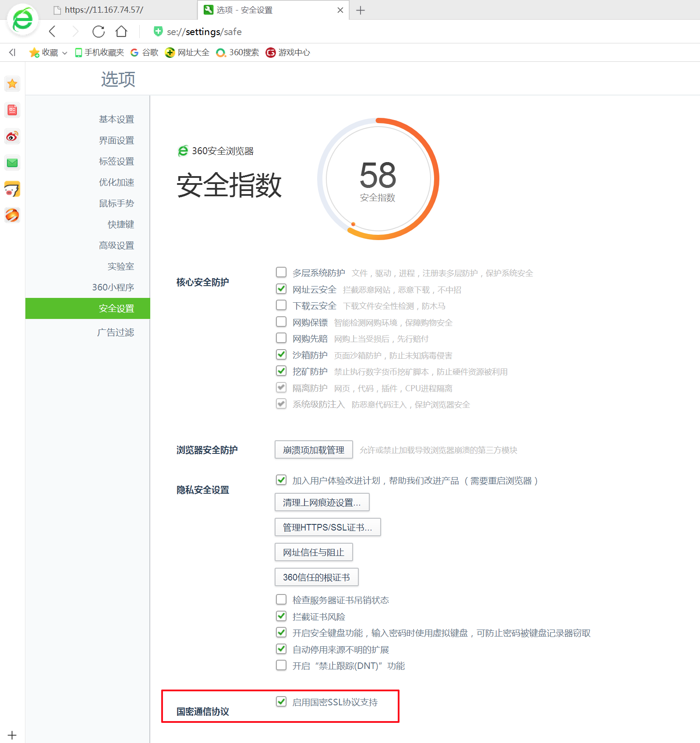Open a new tab with plus icon
This screenshot has width=700, height=743.
(x=361, y=10)
